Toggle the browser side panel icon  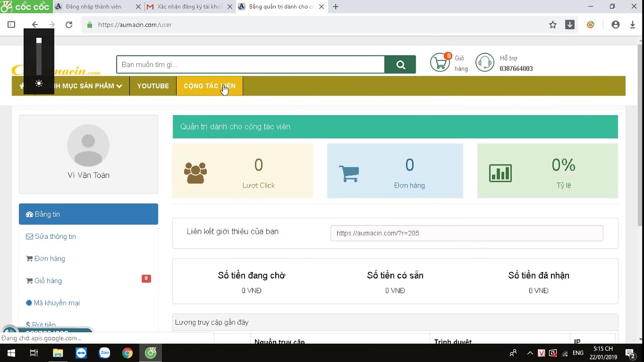[x=11, y=25]
